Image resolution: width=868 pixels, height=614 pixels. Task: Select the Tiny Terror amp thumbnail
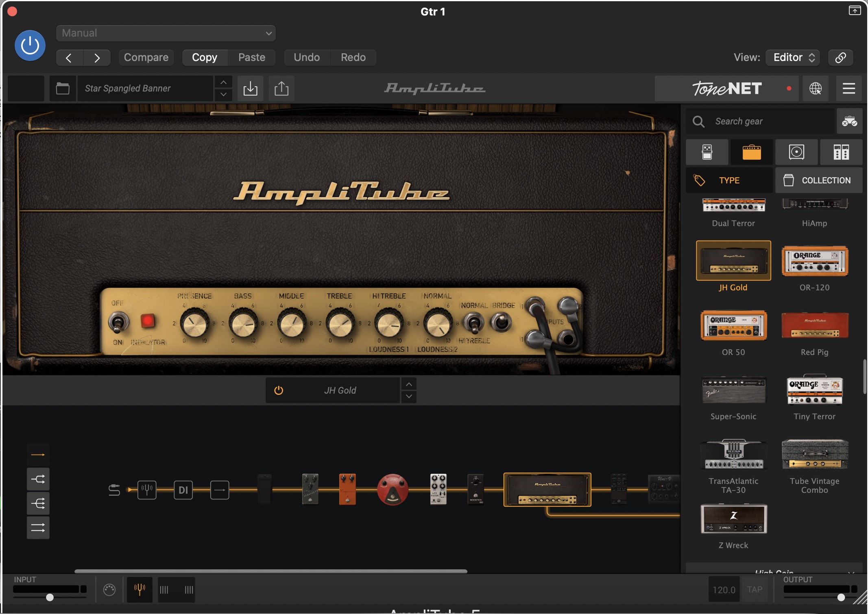[x=815, y=390]
